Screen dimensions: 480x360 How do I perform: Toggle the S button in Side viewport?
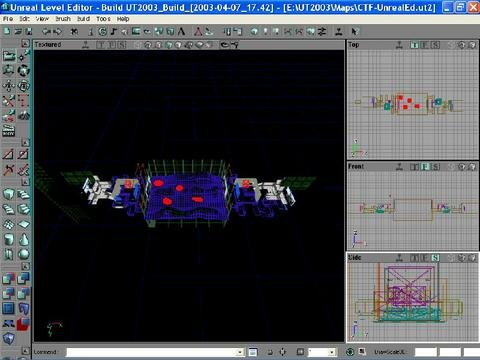click(x=435, y=258)
